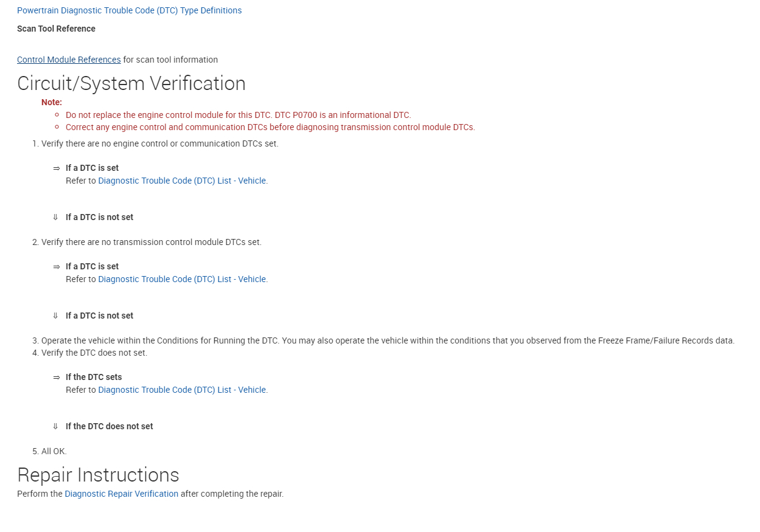Image resolution: width=760 pixels, height=532 pixels.
Task: Open DTC List link under transmission module step
Action: coord(183,279)
